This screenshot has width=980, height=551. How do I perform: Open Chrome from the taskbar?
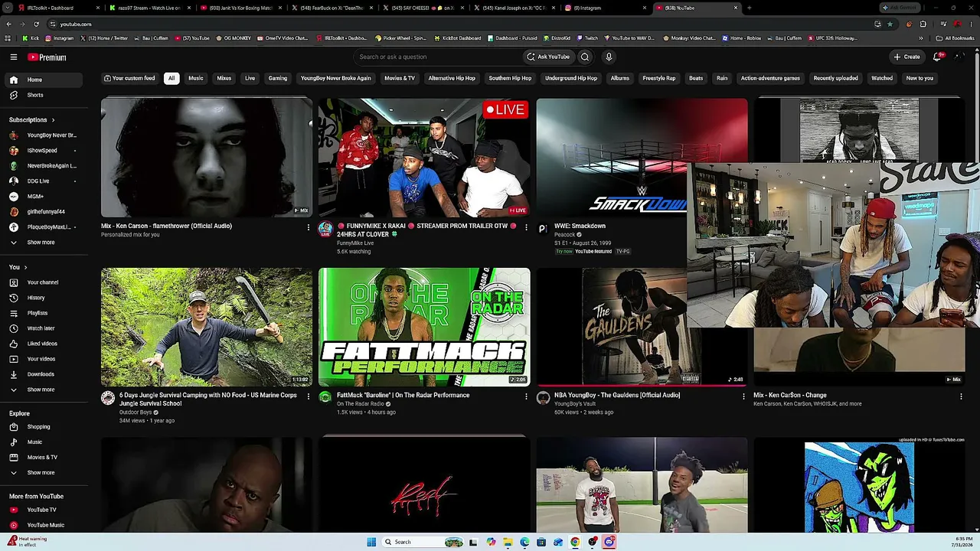pos(575,542)
